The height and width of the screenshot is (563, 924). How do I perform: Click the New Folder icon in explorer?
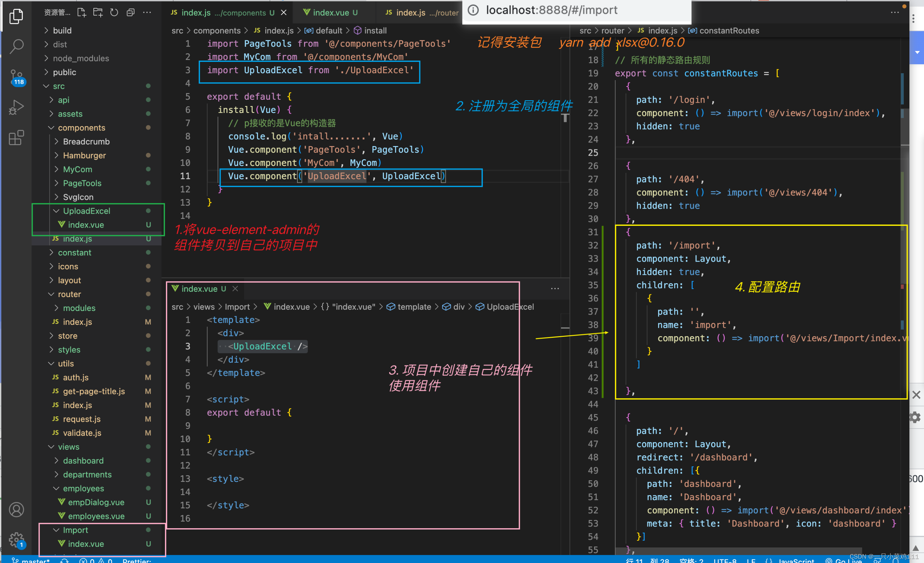(x=98, y=12)
